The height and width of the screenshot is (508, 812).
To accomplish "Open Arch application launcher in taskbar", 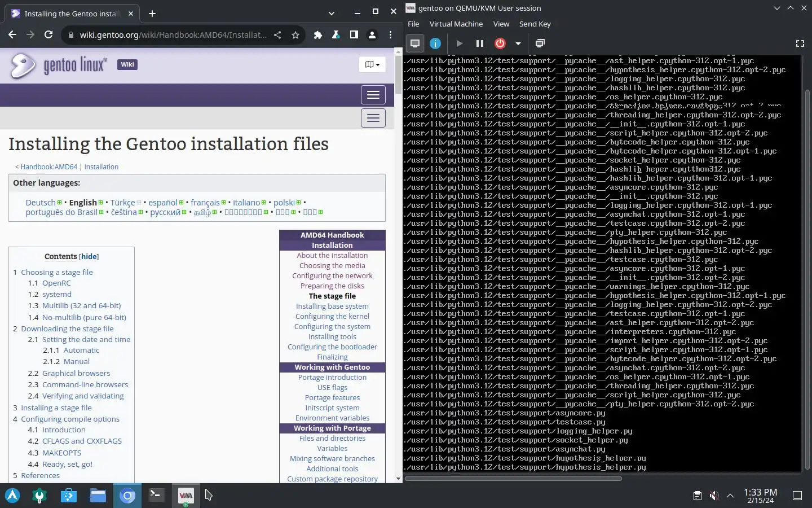I will (12, 496).
